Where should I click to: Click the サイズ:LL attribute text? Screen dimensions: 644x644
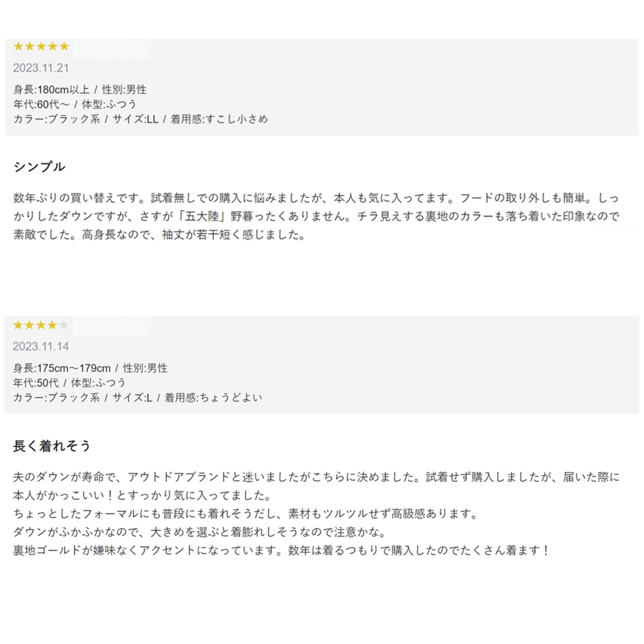coord(135,119)
